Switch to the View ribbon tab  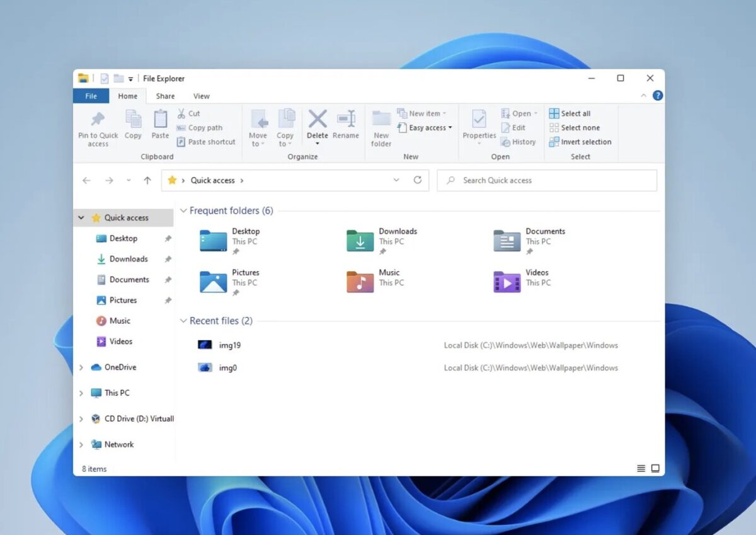(201, 96)
